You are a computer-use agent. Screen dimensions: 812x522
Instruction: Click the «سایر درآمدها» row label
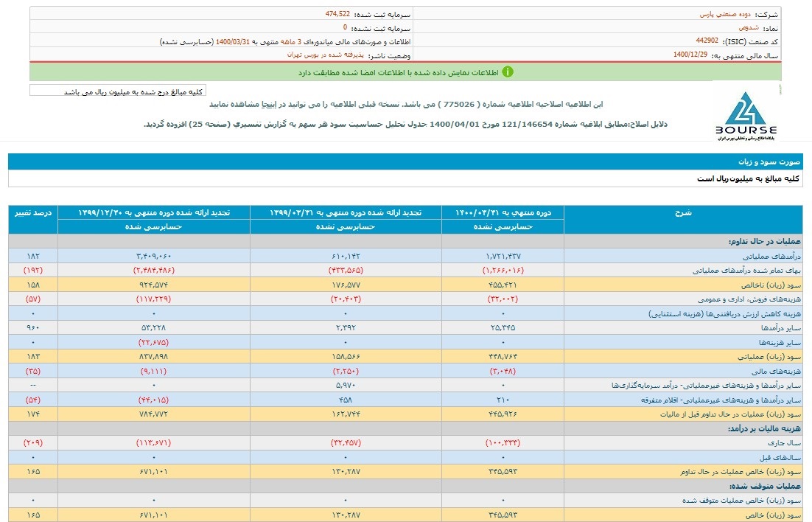pyautogui.click(x=780, y=328)
